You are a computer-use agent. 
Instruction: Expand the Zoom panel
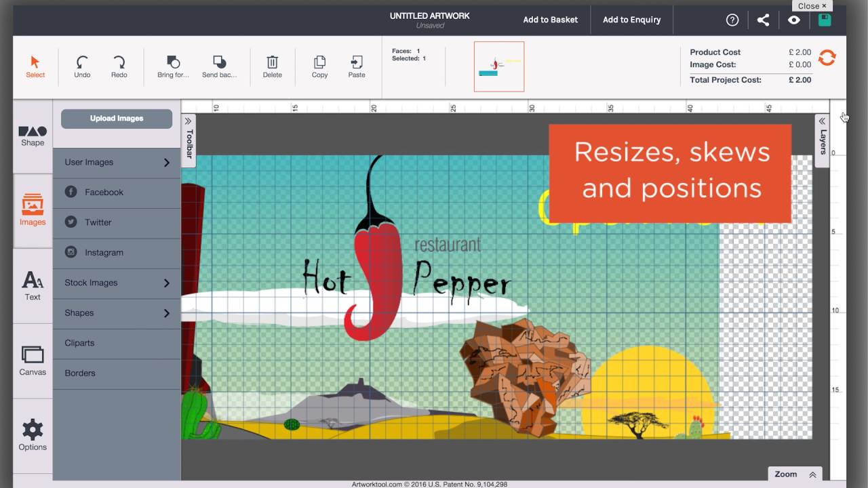[x=795, y=474]
